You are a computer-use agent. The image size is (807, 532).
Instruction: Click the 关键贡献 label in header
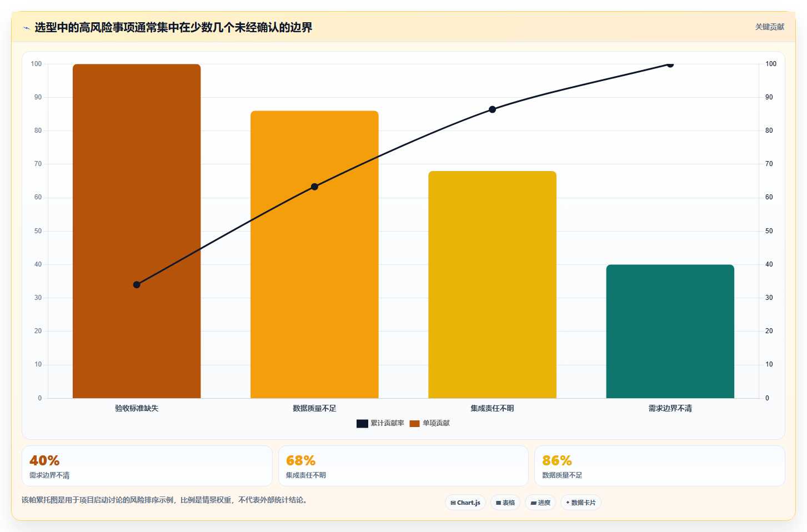click(769, 27)
